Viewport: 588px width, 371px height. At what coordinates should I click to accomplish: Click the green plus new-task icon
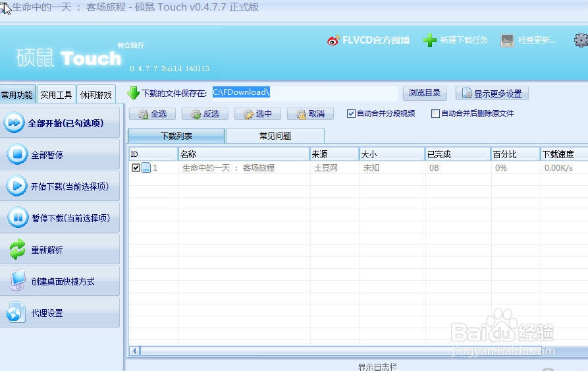[430, 40]
